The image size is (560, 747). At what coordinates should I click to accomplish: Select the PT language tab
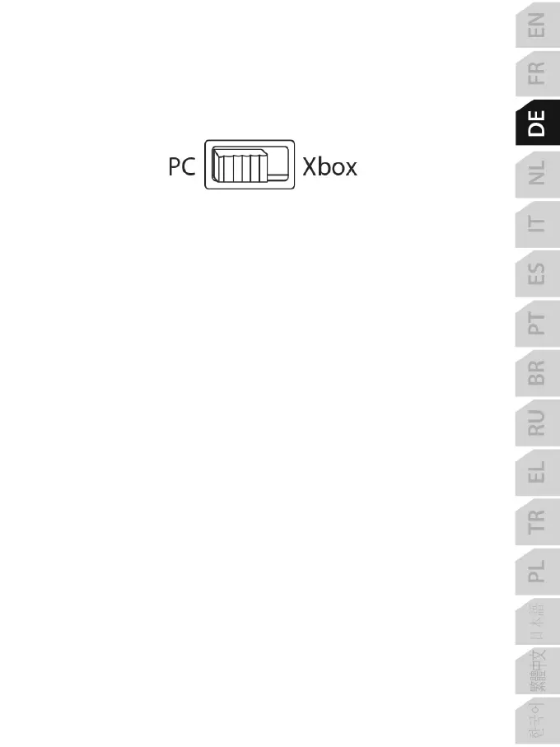pos(538,323)
